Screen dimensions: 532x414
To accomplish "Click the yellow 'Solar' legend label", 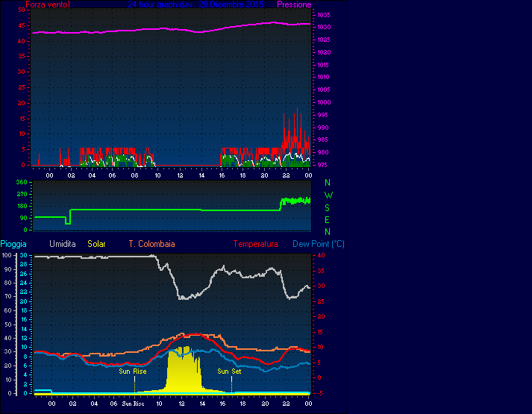I will (x=96, y=244).
